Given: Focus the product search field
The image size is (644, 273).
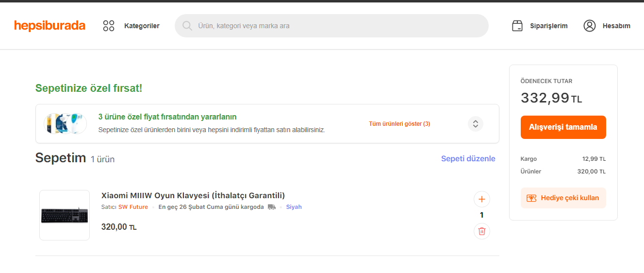Looking at the screenshot, I should 331,26.
